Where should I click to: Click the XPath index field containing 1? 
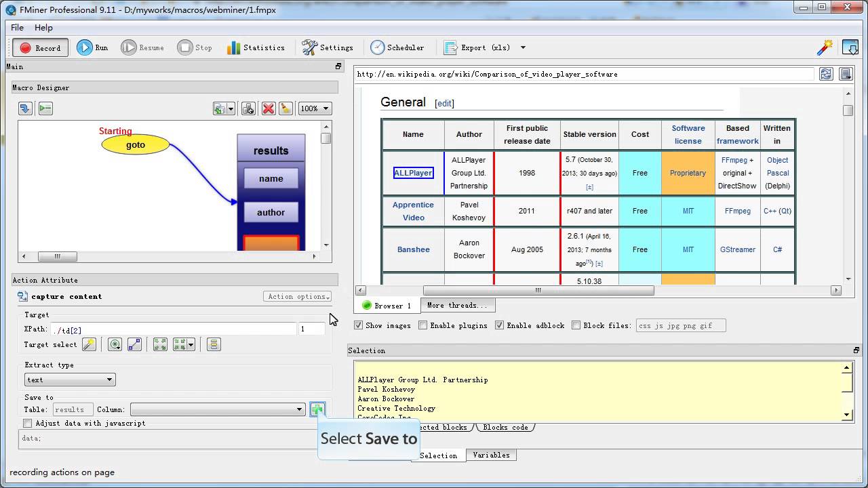point(311,329)
